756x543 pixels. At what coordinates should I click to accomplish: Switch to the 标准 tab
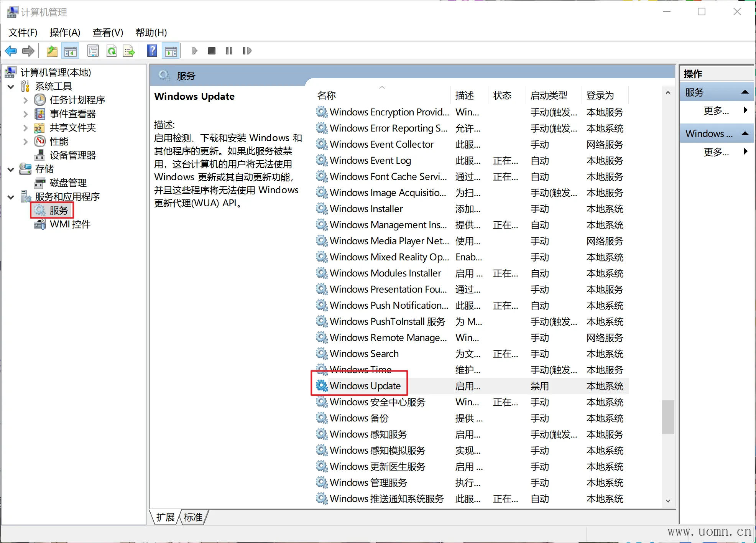click(x=193, y=517)
